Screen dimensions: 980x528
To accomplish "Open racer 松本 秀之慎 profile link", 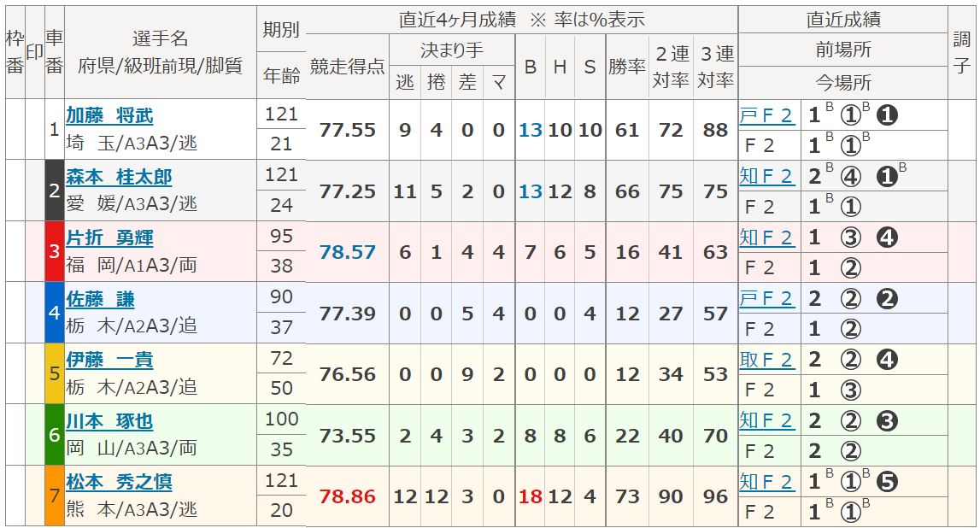I will (x=119, y=483).
